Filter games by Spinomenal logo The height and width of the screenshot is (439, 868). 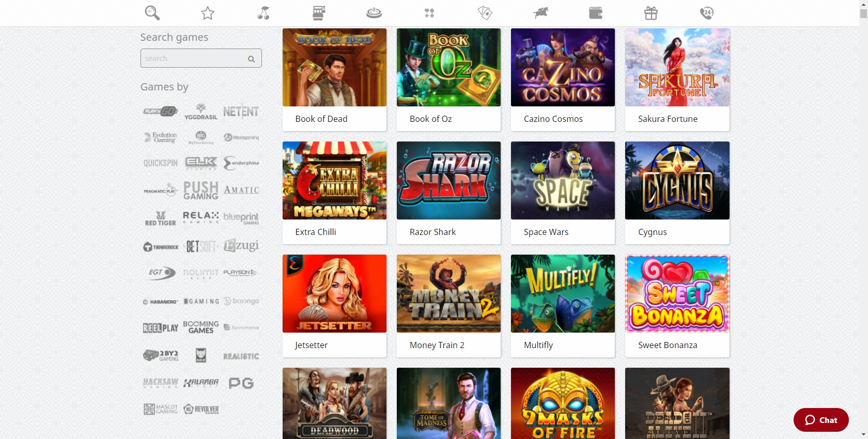point(241,327)
